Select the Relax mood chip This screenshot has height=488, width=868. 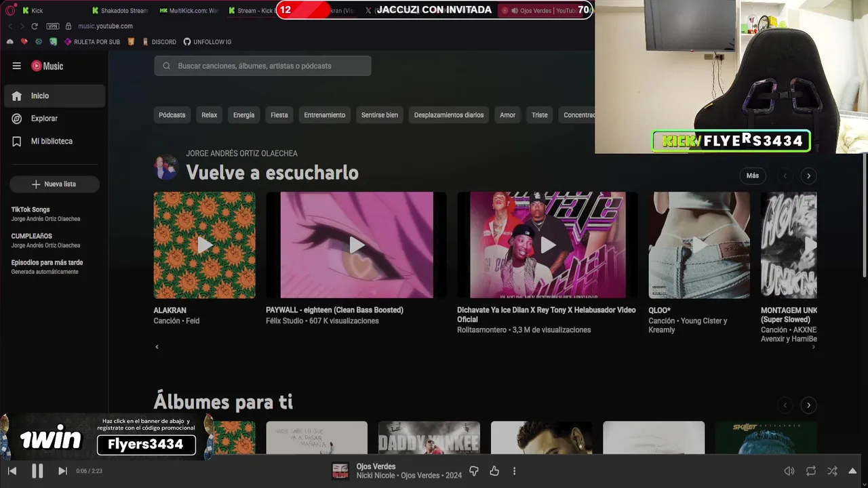click(x=210, y=115)
